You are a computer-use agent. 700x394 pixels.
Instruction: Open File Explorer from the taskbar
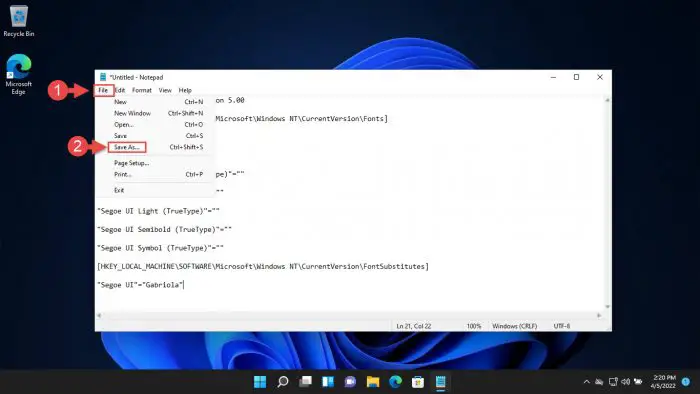(373, 382)
